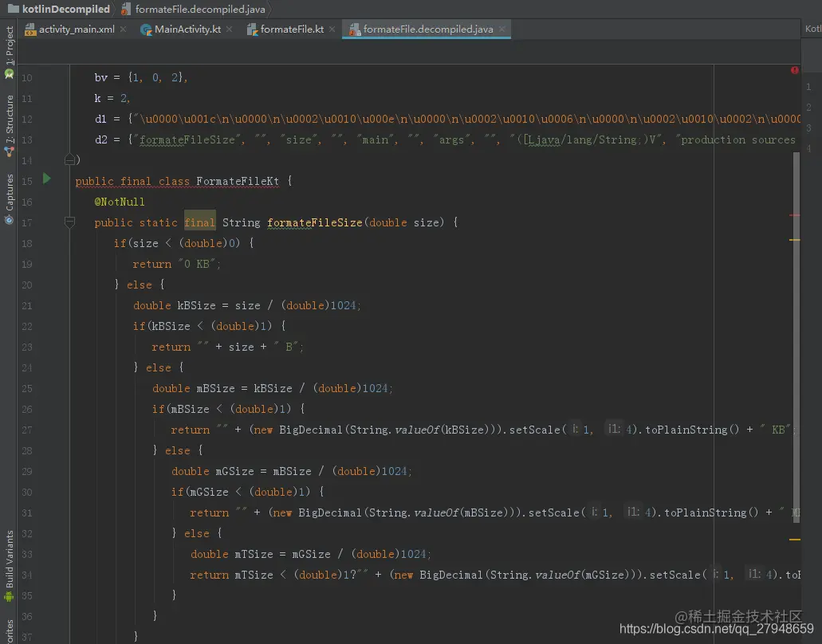Click the red error indicator above the scrollbar
This screenshot has width=822, height=644.
[795, 70]
